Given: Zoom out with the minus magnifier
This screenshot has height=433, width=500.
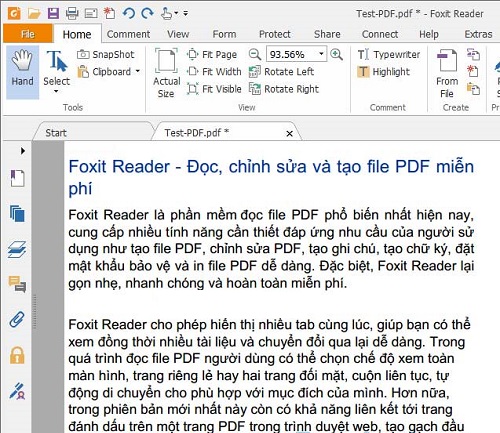Looking at the screenshot, I should 255,54.
